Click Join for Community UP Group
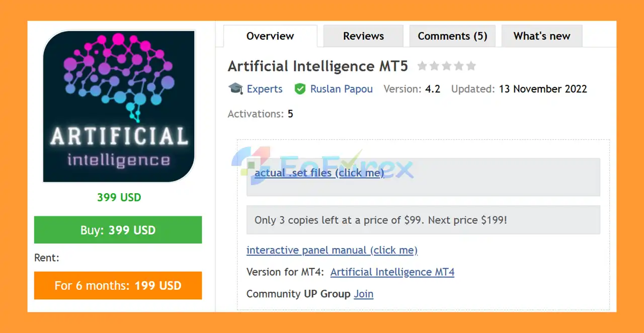644x333 pixels. 363,294
